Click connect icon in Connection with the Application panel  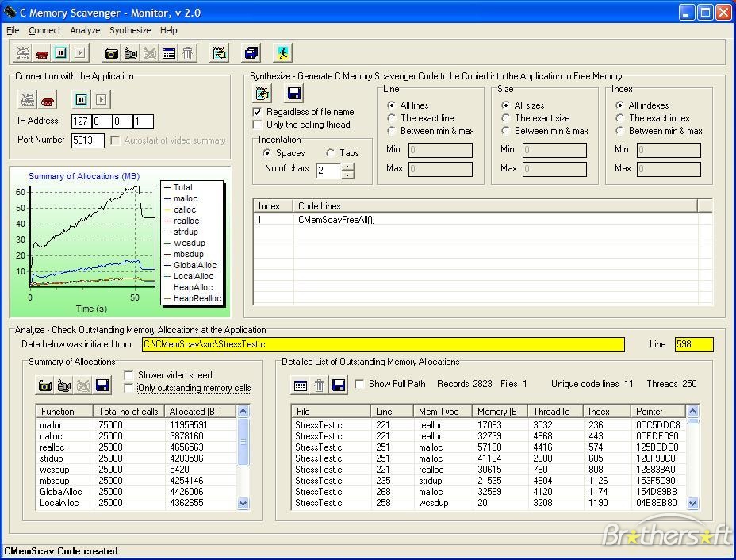[27, 99]
